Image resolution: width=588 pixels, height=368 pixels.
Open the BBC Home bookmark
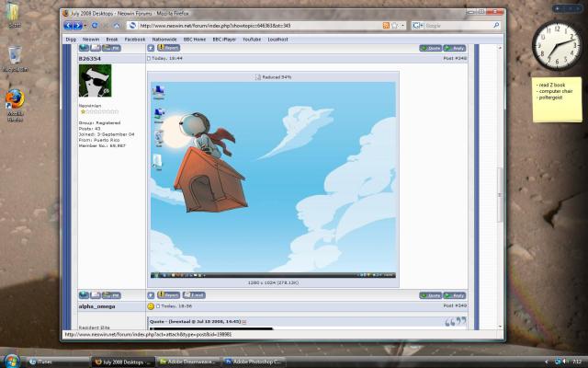pos(195,40)
